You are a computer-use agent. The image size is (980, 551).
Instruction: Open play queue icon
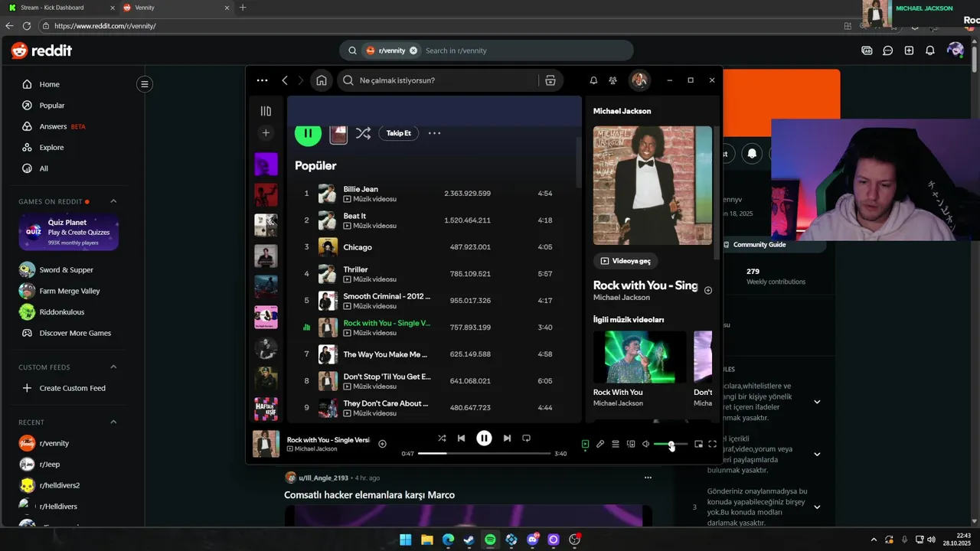tap(616, 444)
